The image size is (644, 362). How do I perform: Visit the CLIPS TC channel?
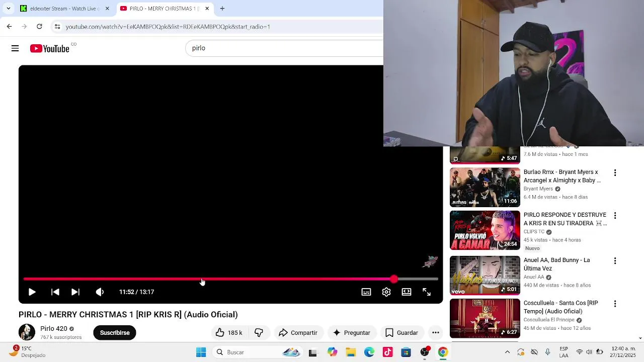pyautogui.click(x=534, y=232)
